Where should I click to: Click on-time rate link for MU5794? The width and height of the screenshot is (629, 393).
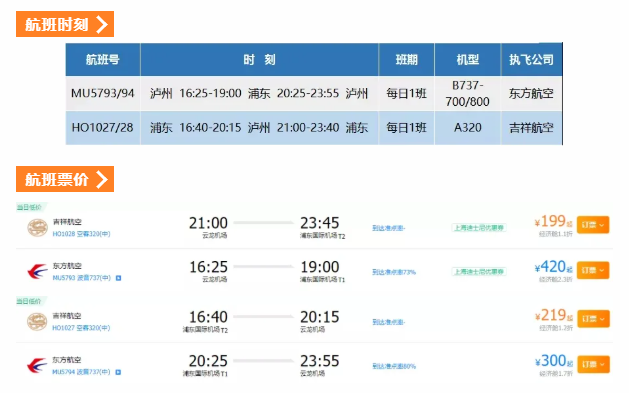394,366
